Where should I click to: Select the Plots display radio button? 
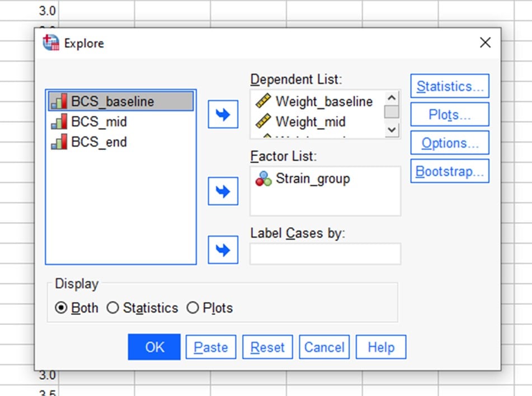[x=193, y=308]
